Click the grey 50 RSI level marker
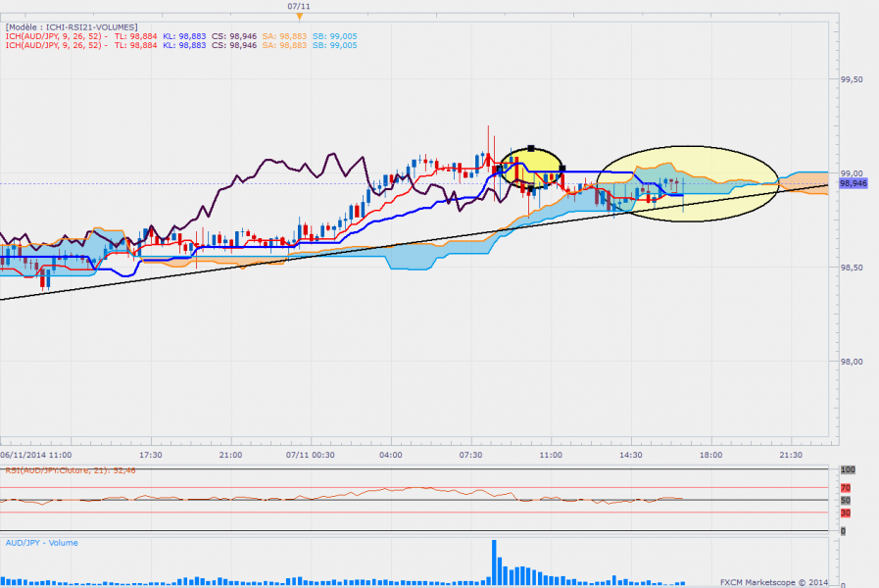 [x=845, y=500]
